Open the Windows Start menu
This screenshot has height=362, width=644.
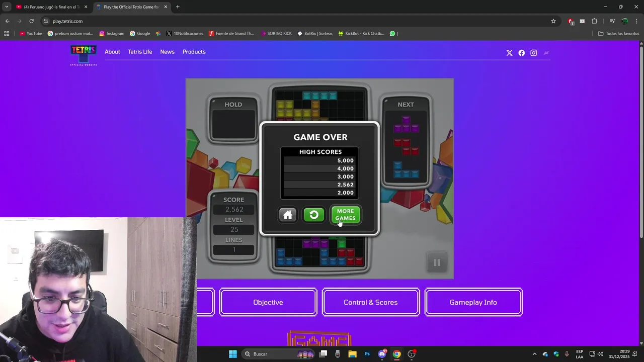coord(233,354)
